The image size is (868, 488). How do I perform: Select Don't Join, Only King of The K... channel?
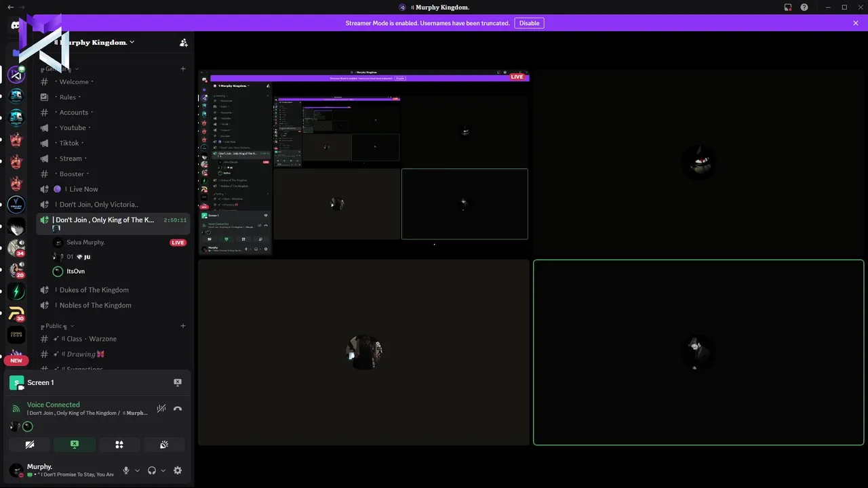pos(113,224)
